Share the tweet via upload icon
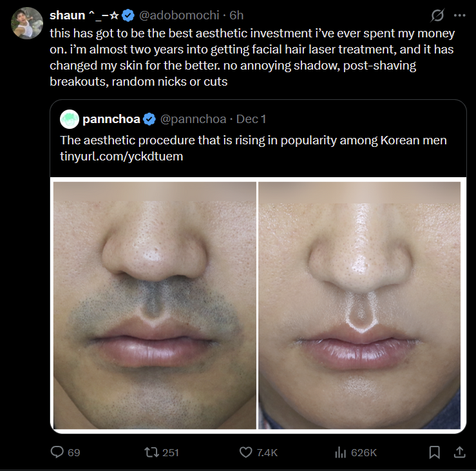Viewport: 476px width, 471px height. [459, 452]
